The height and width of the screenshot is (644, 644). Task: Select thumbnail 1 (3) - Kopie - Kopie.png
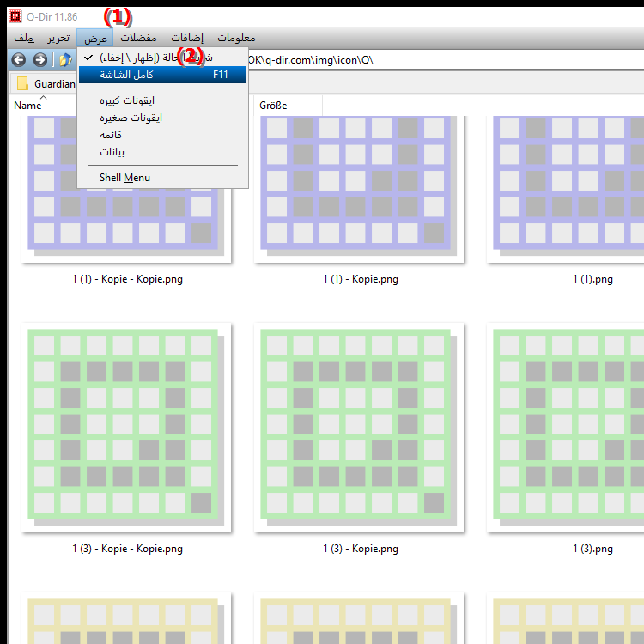[126, 428]
